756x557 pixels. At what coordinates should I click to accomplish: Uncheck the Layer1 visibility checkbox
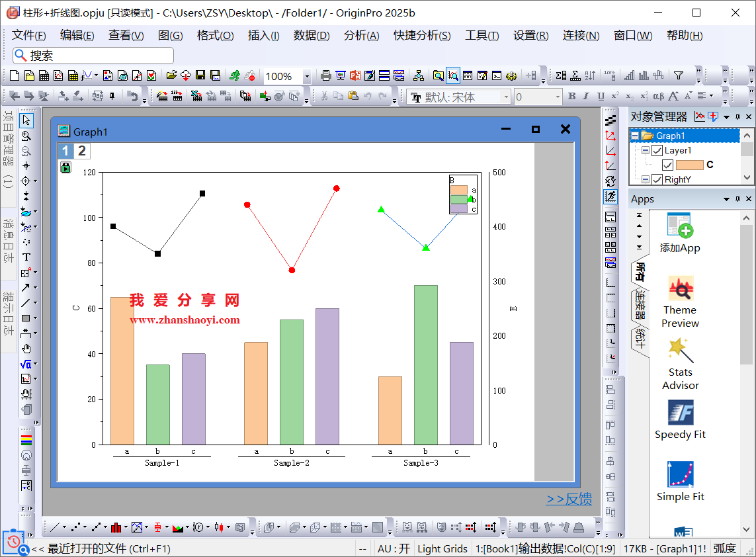coord(657,150)
